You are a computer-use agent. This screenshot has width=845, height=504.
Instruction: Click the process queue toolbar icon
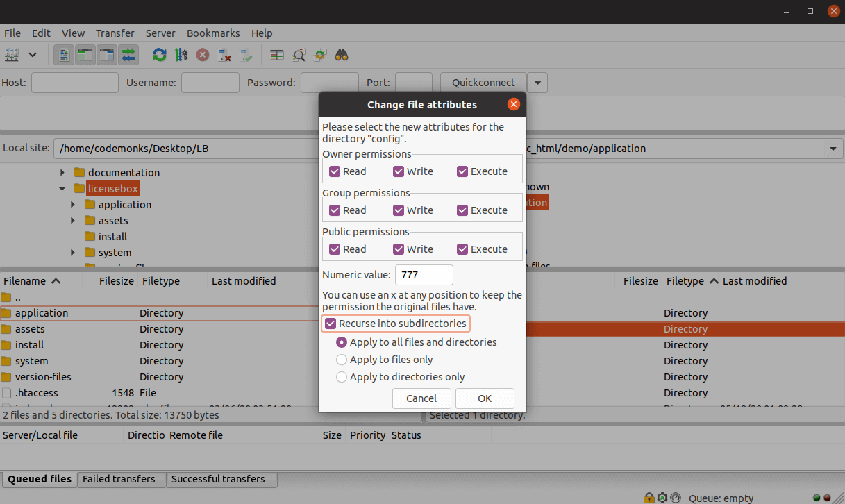pos(181,54)
